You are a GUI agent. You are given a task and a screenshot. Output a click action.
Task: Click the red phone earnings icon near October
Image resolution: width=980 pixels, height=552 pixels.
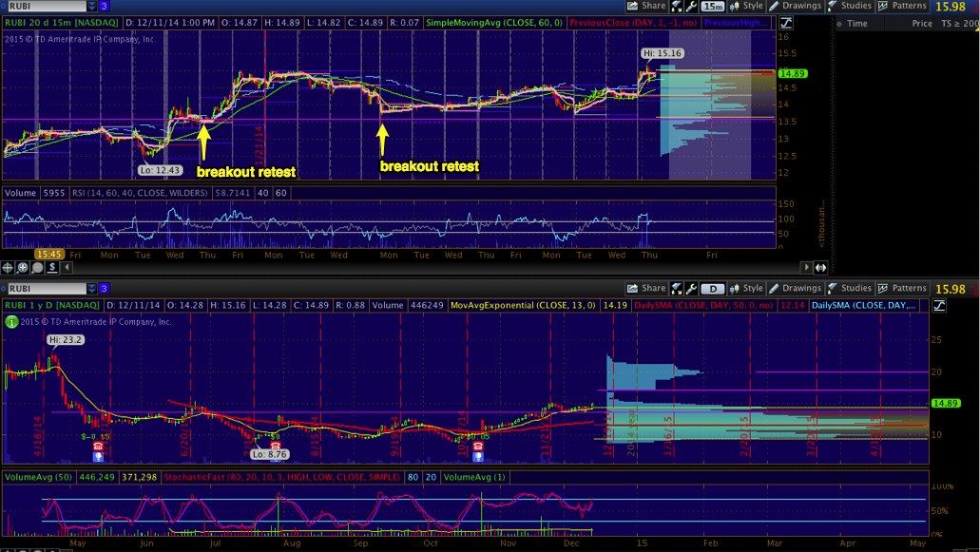click(x=477, y=446)
